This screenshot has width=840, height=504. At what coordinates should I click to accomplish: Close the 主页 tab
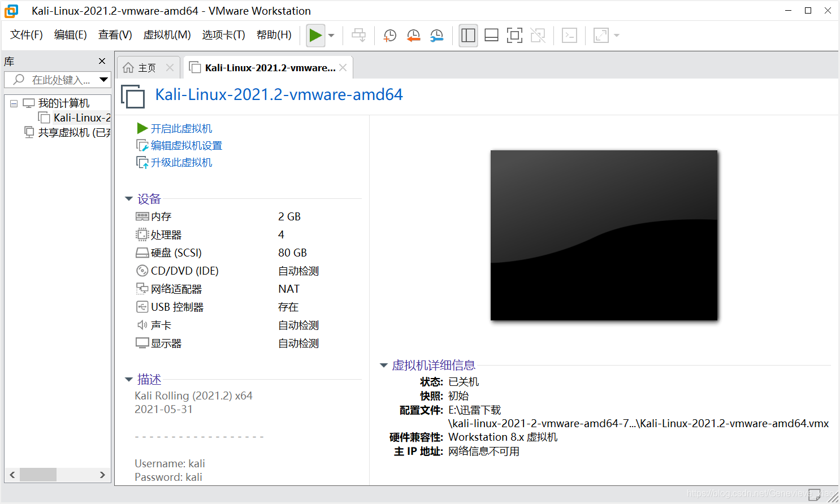[170, 68]
